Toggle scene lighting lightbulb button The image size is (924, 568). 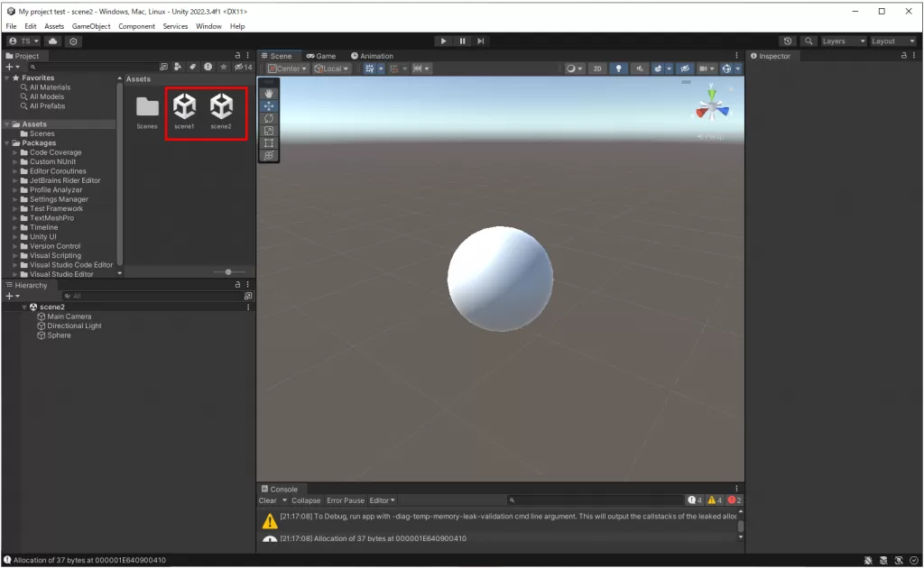[619, 69]
